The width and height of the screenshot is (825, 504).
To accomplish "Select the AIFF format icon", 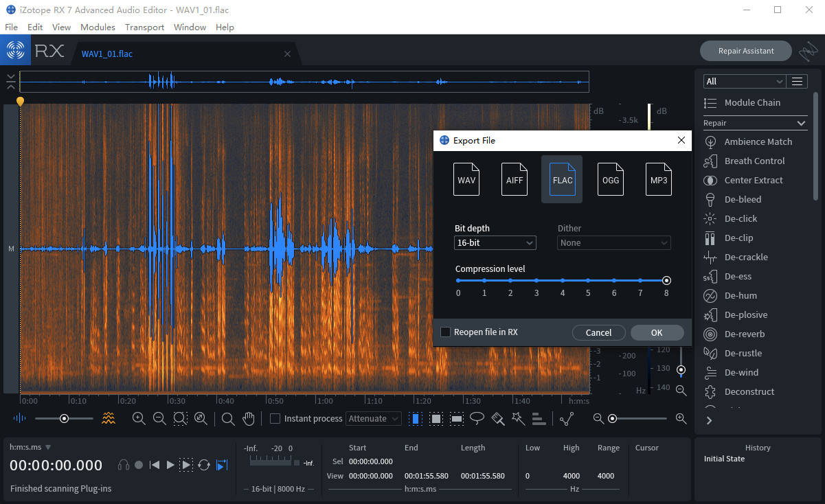I will [515, 179].
